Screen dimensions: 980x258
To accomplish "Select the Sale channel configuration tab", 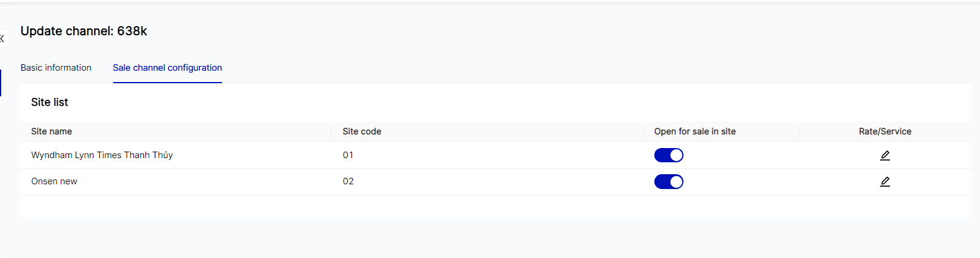I will coord(167,68).
